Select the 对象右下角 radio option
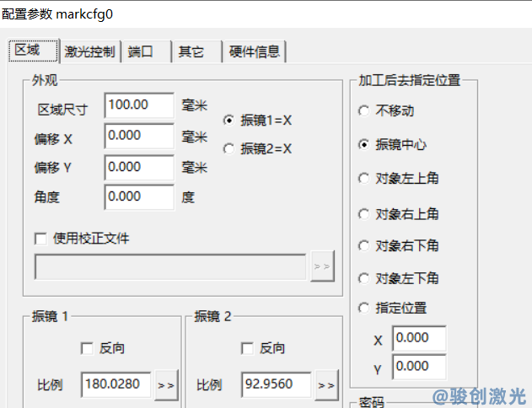The width and height of the screenshot is (532, 408). 363,246
